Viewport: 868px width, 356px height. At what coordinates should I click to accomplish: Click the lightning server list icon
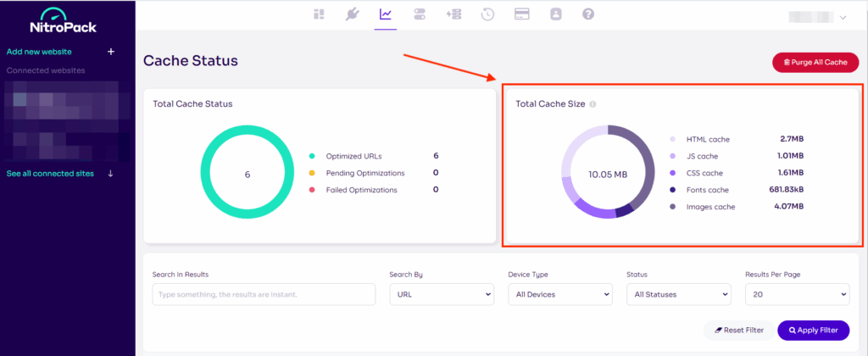[453, 14]
